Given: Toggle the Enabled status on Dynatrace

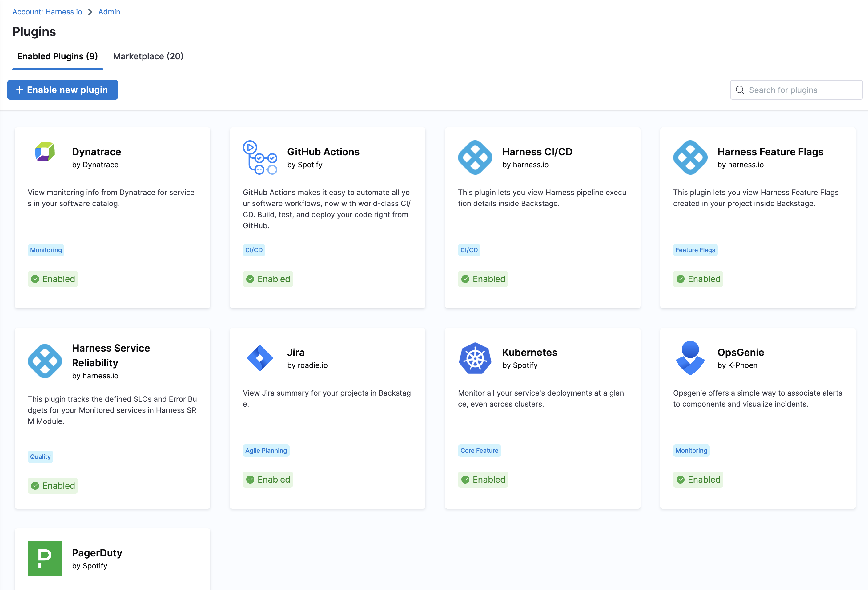Looking at the screenshot, I should point(53,279).
